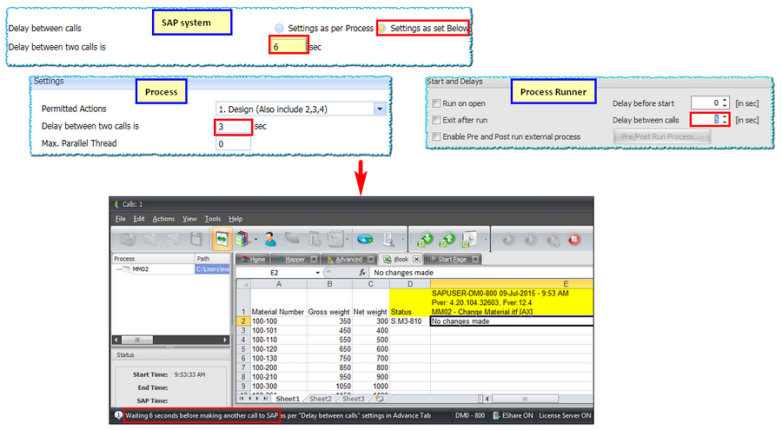Click the License Server ON status indicator
Viewport: 782px width, 430px height.
click(x=565, y=415)
